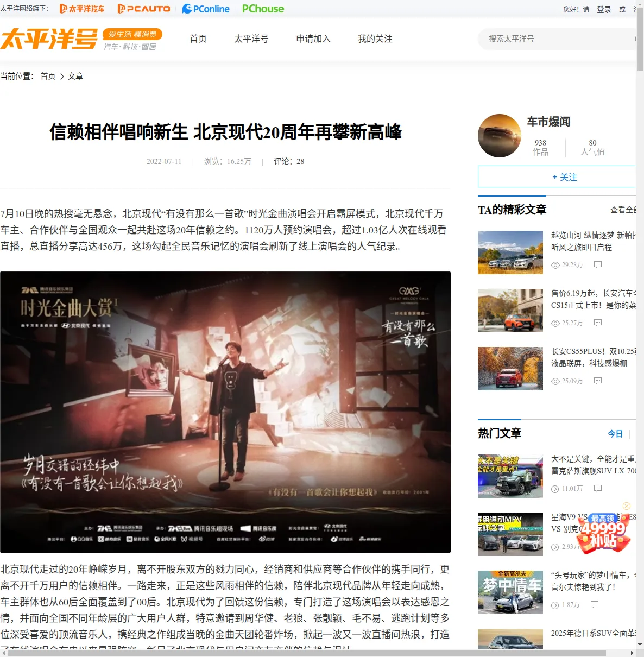Open the 太平洋汽车 network logo link
Screen dimensions: 644x657
pyautogui.click(x=82, y=9)
